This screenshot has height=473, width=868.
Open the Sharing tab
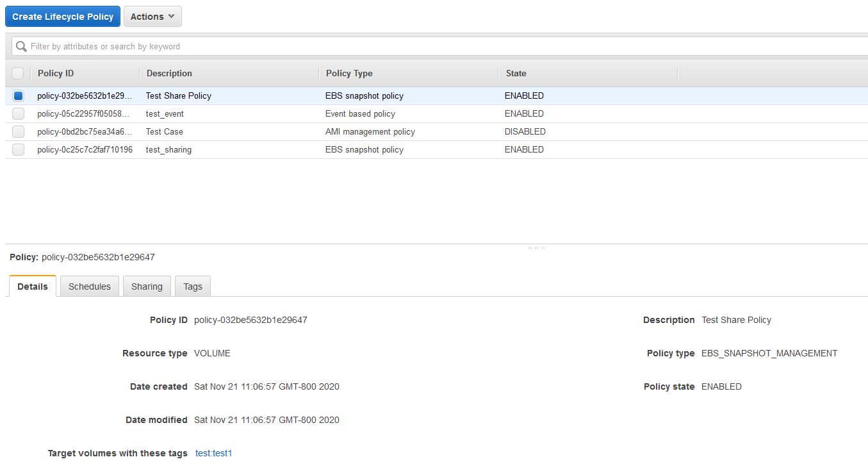[147, 286]
